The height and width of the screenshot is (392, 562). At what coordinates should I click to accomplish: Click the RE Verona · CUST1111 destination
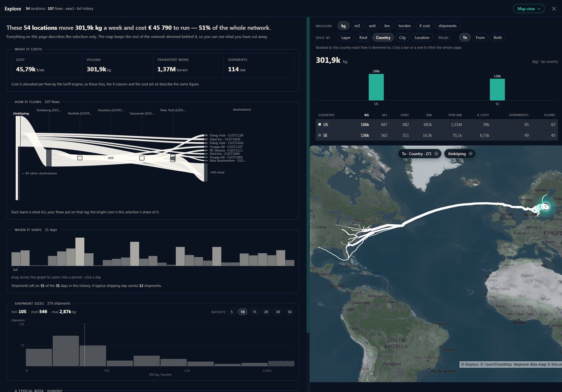point(226,150)
